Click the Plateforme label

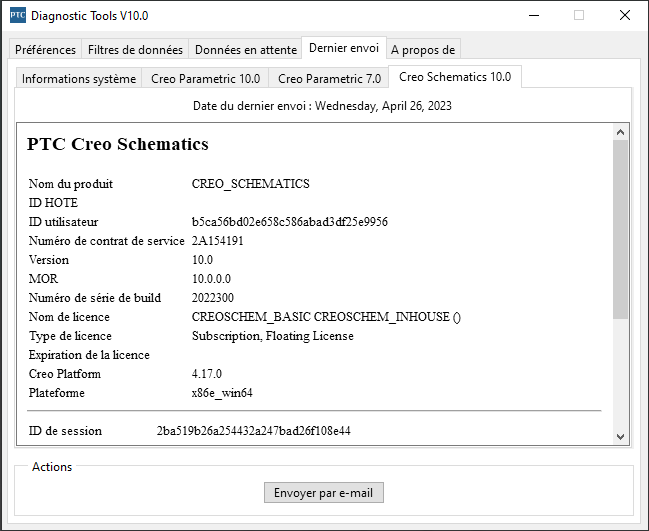point(57,393)
